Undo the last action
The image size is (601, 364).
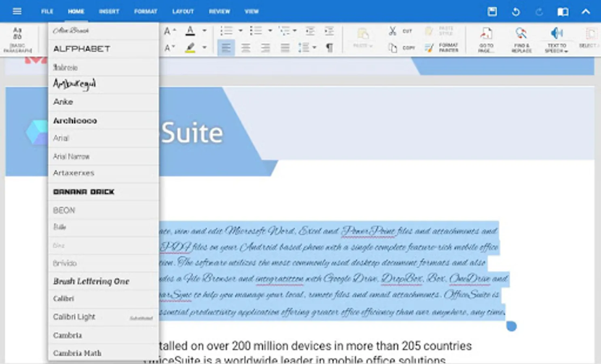[x=516, y=12]
